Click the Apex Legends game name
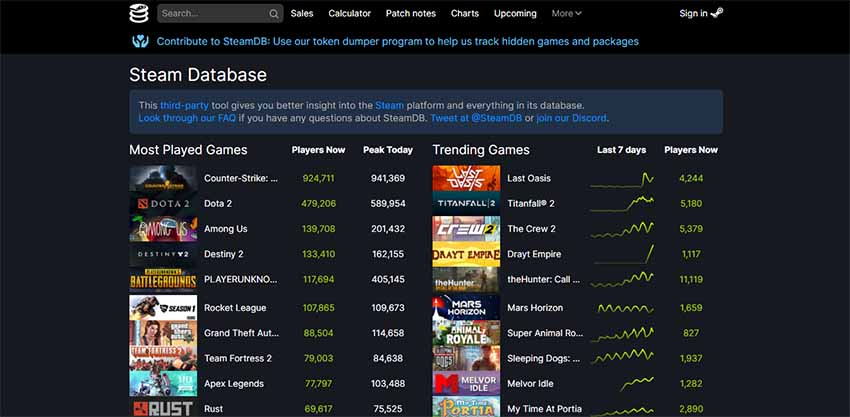The height and width of the screenshot is (417, 850). click(x=235, y=383)
